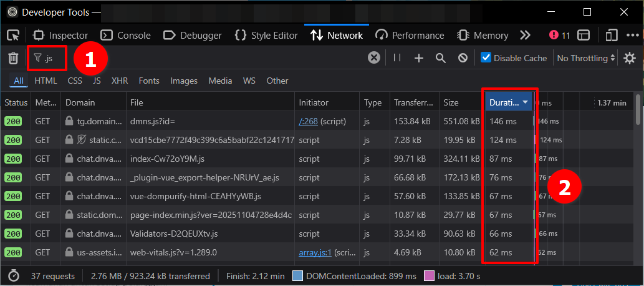Click the 551.08 kB size cell
Viewport: 644px width, 286px height.
[461, 121]
